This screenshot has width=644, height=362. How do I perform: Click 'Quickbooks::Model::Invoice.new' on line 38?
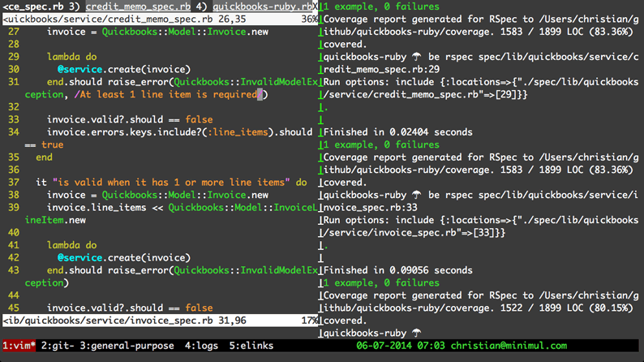point(185,195)
